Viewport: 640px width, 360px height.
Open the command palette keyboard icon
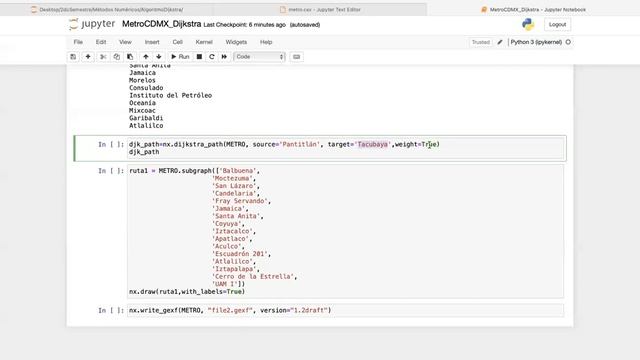(x=297, y=57)
